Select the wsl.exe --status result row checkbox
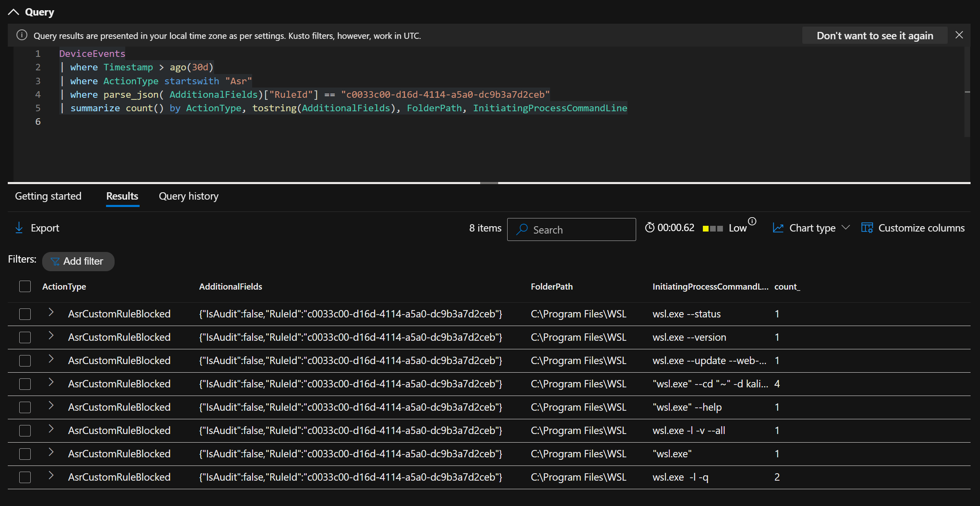The width and height of the screenshot is (980, 506). [x=25, y=314]
